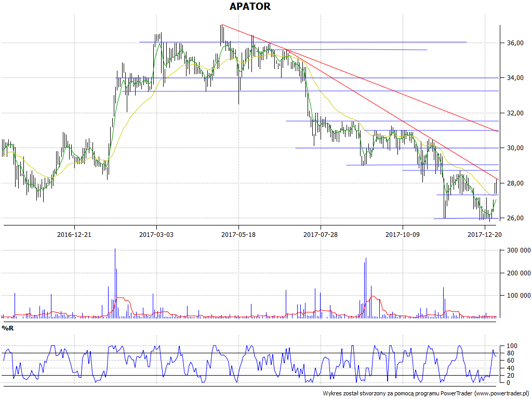Click the 40 level on %R axis
The image size is (532, 399).
point(512,368)
